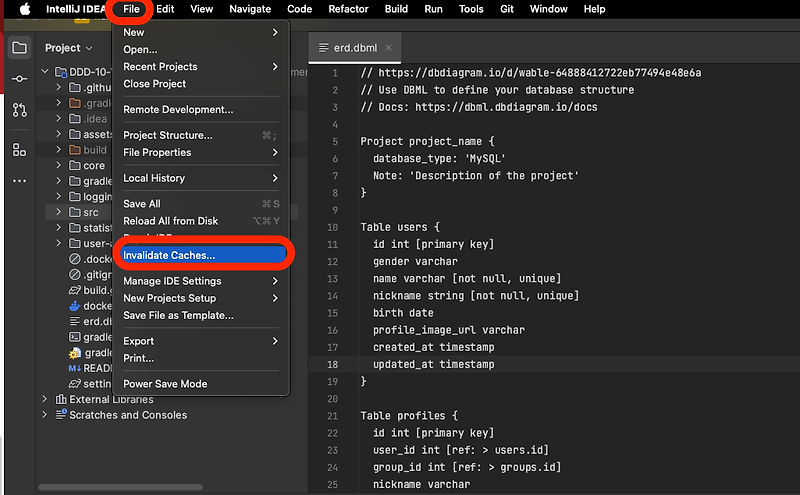Show more tool windows ellipsis icon
This screenshot has height=495, width=800.
pos(19,181)
